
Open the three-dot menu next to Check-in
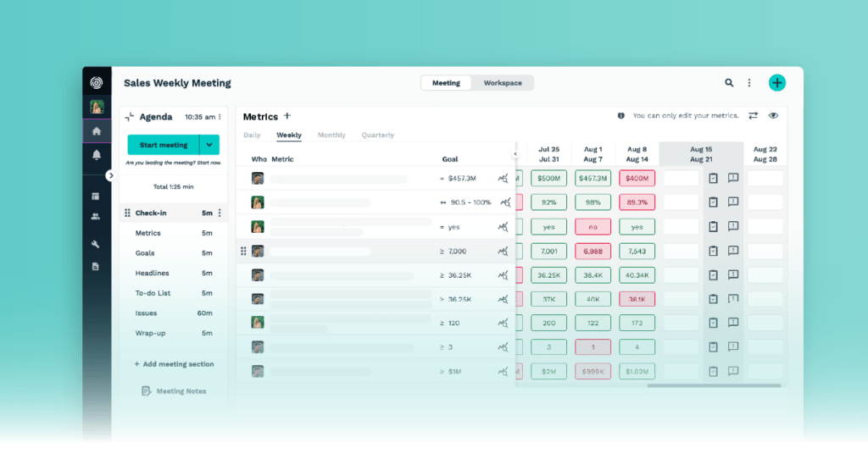220,213
